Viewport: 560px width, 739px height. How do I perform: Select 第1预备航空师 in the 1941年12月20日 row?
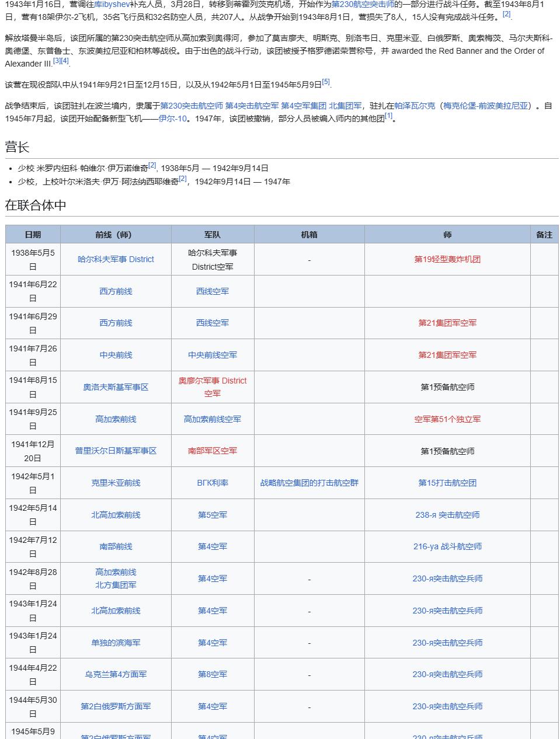[447, 451]
